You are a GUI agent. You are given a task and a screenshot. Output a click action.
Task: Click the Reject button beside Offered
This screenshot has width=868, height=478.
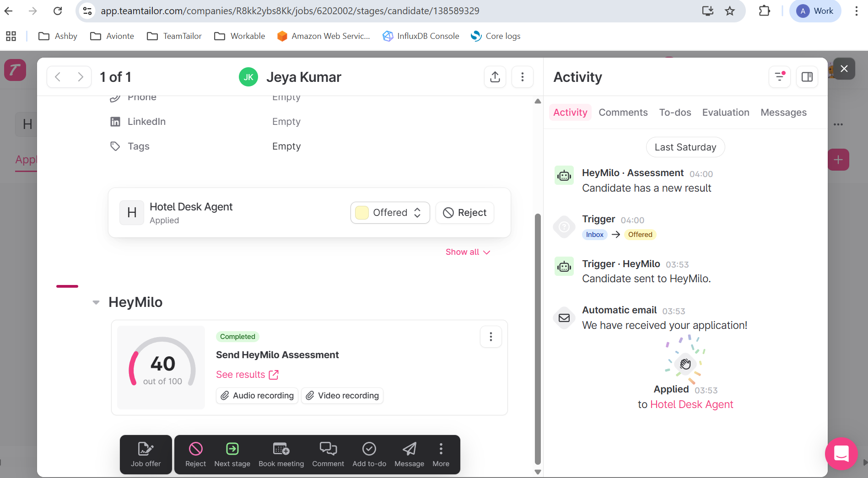(x=464, y=213)
